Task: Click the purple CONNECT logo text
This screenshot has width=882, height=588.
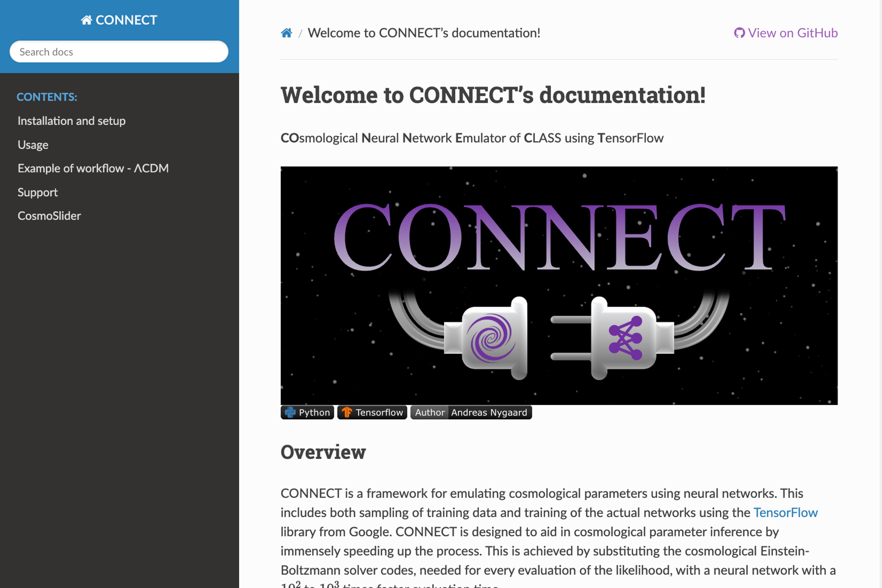Action: [559, 237]
